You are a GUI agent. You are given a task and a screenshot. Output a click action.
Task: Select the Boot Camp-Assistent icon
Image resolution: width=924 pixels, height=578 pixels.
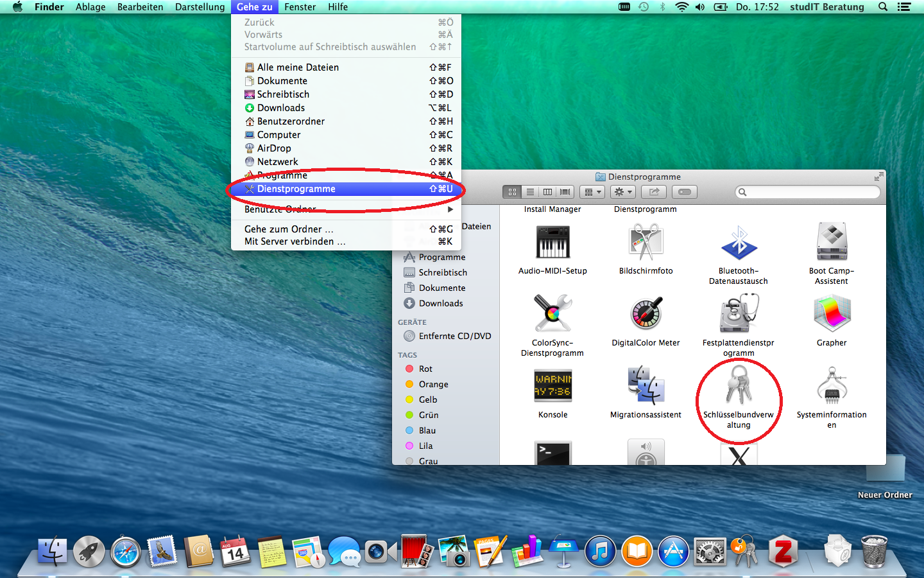pos(832,241)
